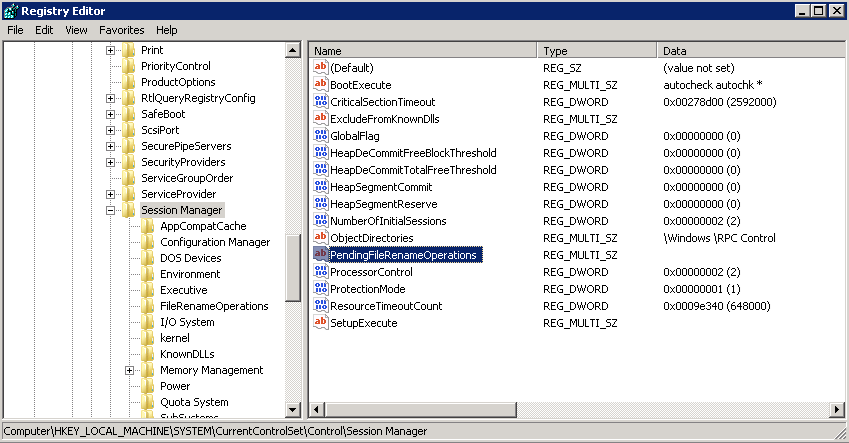
Task: Click the CriticalSectionTimeout DWORD icon
Action: tap(321, 101)
